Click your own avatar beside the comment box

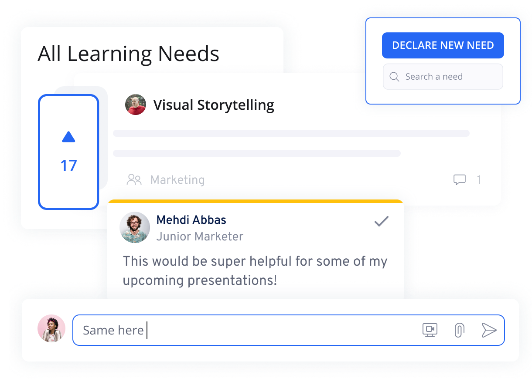51,328
